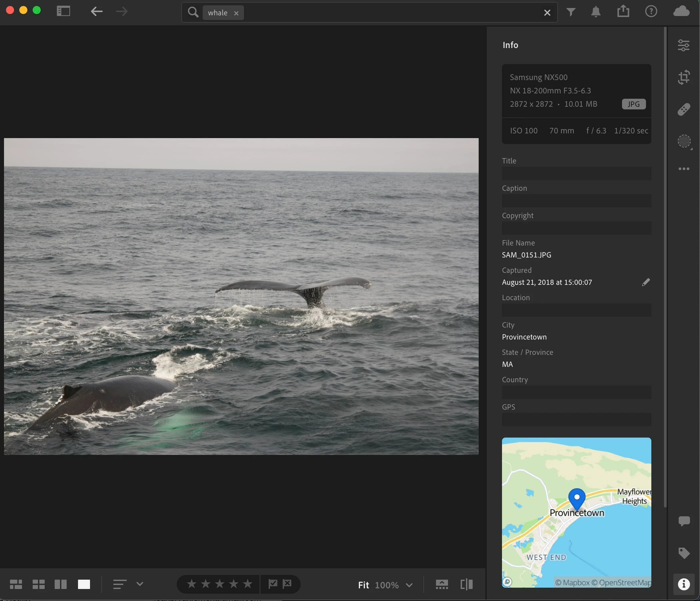700x601 pixels.
Task: Open the Masking tool
Action: [x=683, y=141]
